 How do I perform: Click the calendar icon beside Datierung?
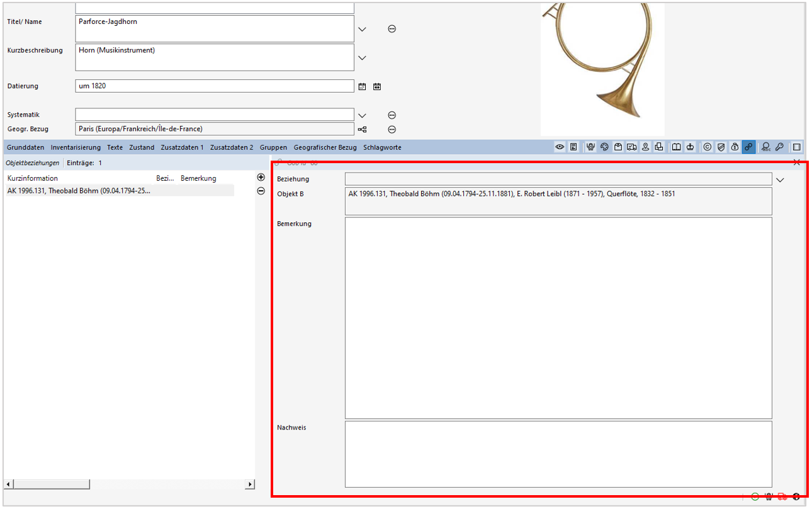tap(362, 86)
